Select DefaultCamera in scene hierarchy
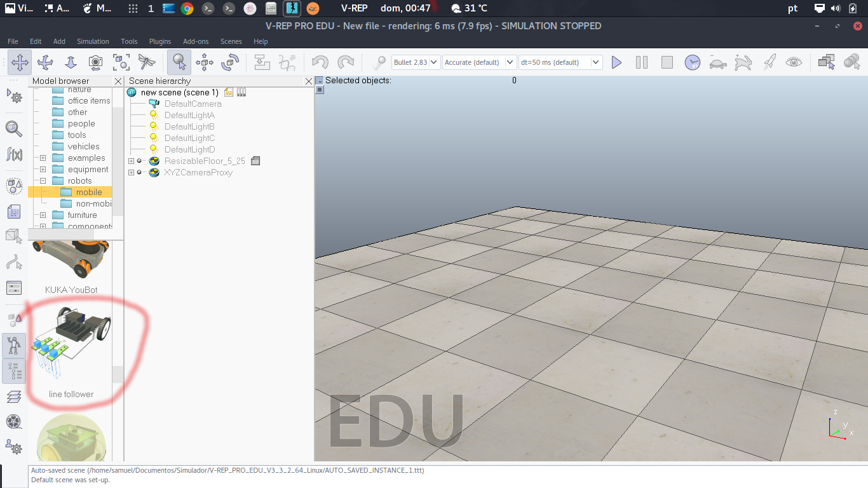 tap(193, 104)
